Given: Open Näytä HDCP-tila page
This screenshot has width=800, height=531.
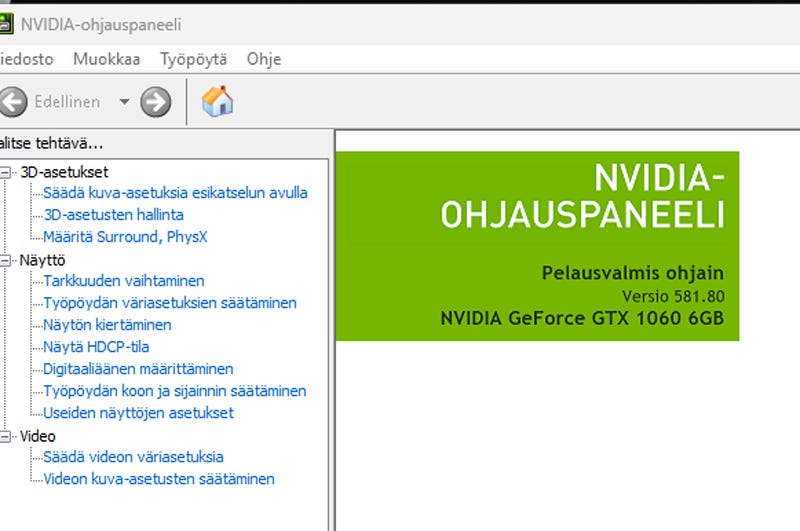Looking at the screenshot, I should tap(96, 347).
